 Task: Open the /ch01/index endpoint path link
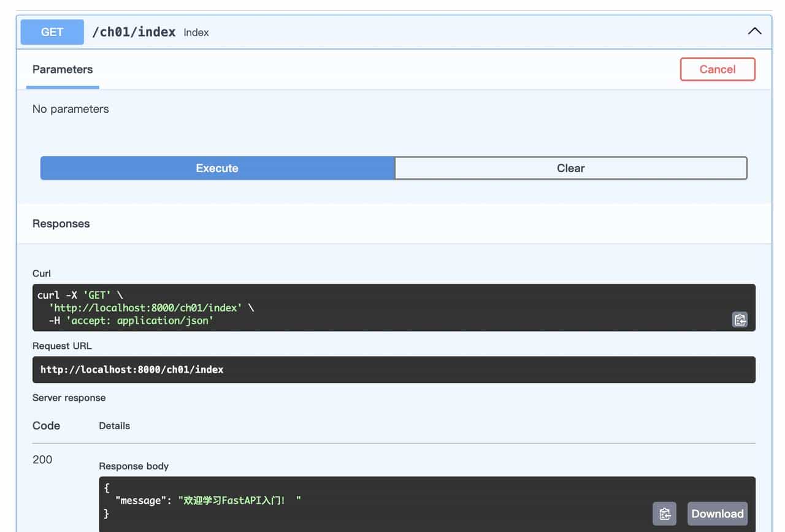tap(133, 32)
